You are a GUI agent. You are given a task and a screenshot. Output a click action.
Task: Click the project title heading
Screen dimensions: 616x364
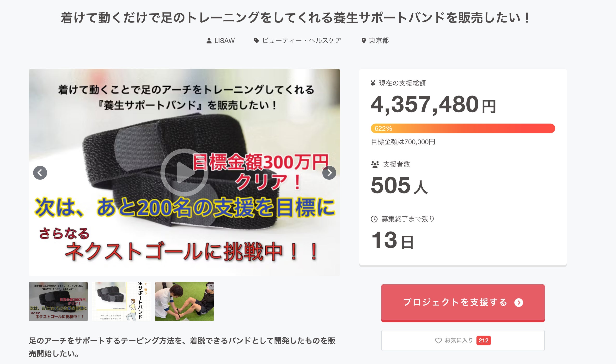295,18
